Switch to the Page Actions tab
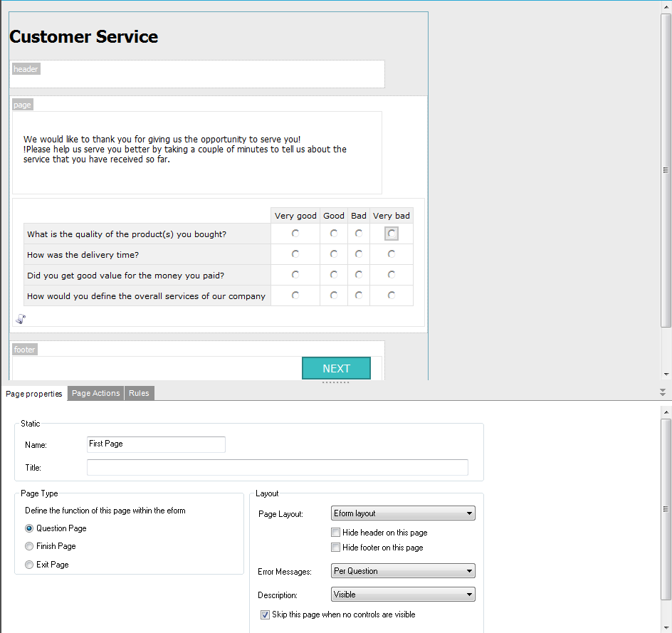Screen dimensions: 672x633 (95, 393)
